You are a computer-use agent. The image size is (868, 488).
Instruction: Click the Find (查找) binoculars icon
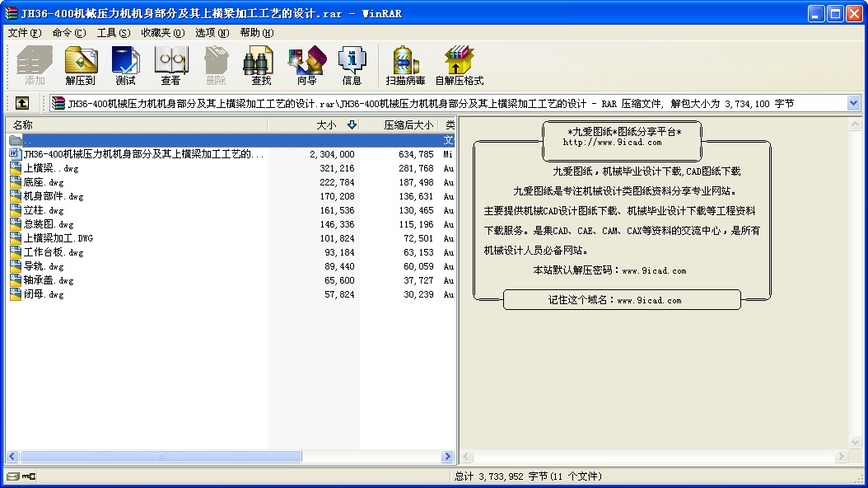(x=261, y=66)
